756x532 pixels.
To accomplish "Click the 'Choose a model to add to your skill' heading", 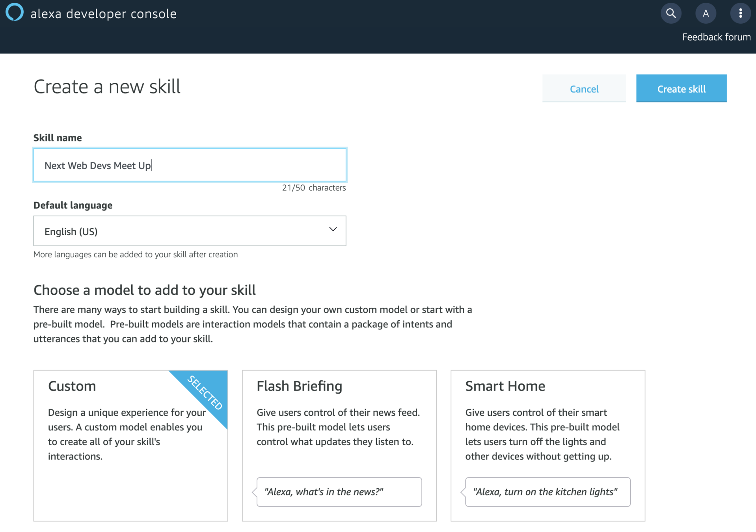I will (x=145, y=290).
